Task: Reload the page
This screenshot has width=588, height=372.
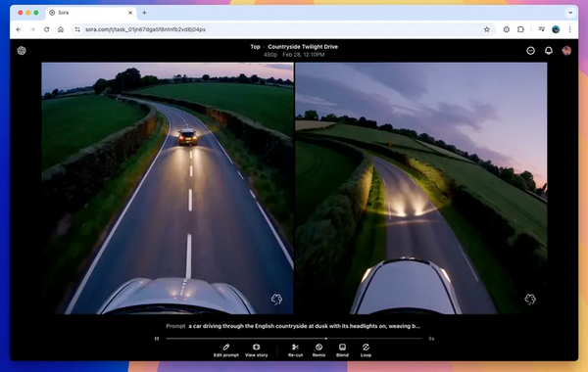Action: pos(46,29)
